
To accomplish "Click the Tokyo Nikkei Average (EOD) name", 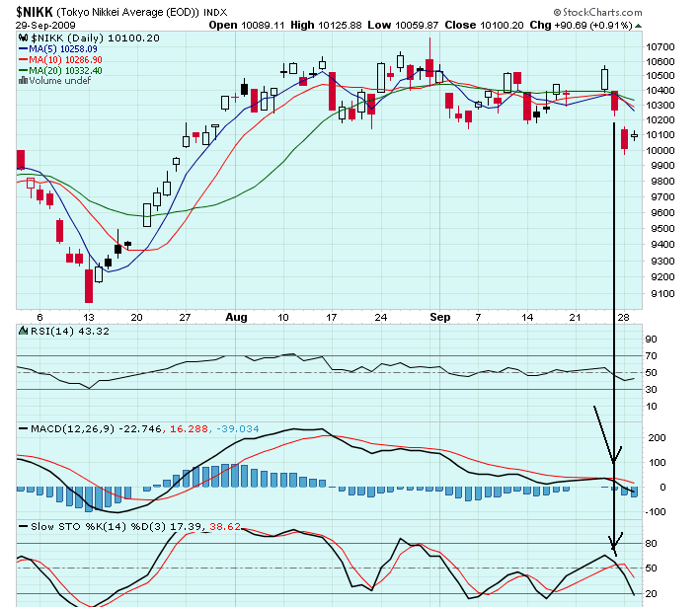I will (127, 12).
